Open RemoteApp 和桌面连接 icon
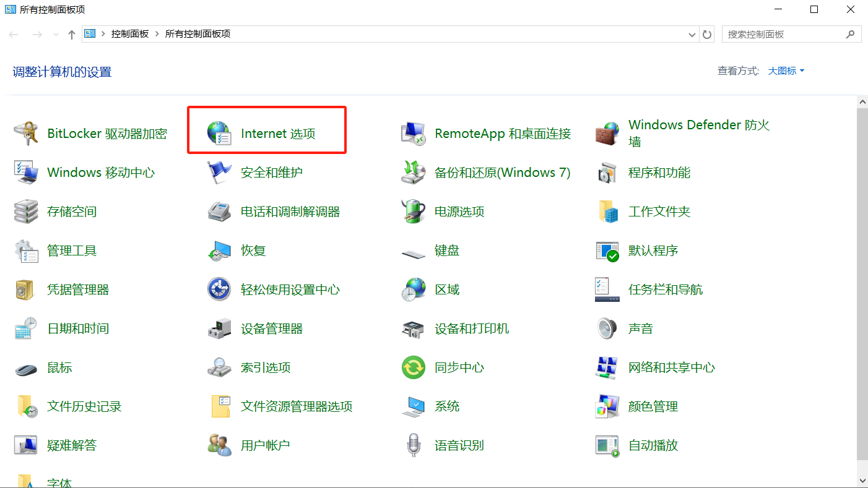The height and width of the screenshot is (488, 868). click(x=414, y=134)
